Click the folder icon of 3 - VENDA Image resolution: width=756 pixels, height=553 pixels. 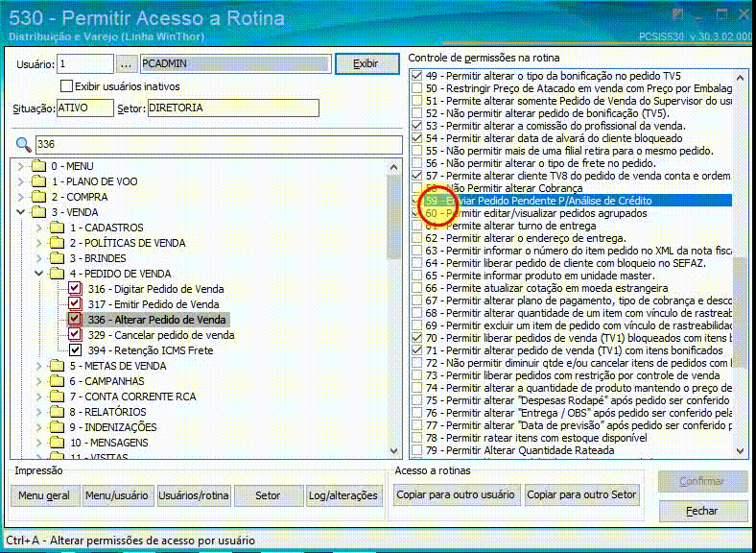[38, 212]
